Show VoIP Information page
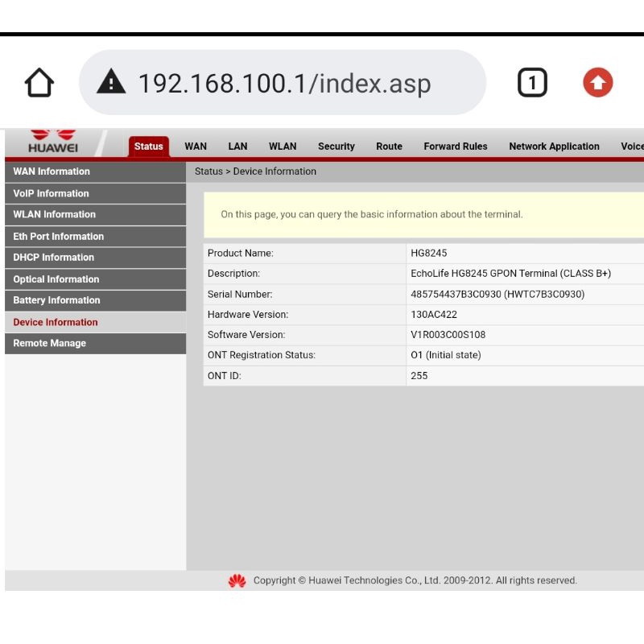 tap(51, 193)
